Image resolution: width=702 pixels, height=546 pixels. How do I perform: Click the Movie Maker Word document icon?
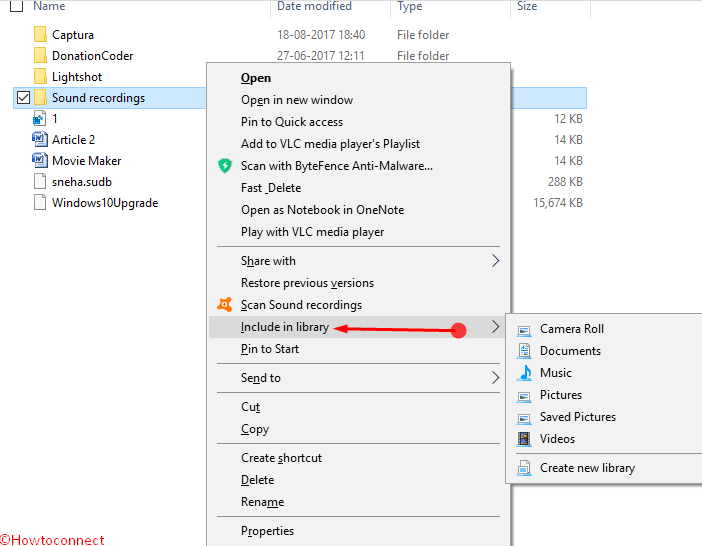tap(39, 160)
